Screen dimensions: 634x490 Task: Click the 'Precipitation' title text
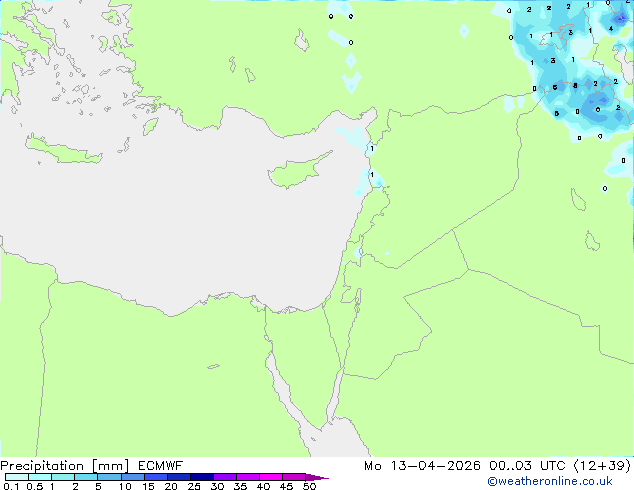click(x=42, y=466)
